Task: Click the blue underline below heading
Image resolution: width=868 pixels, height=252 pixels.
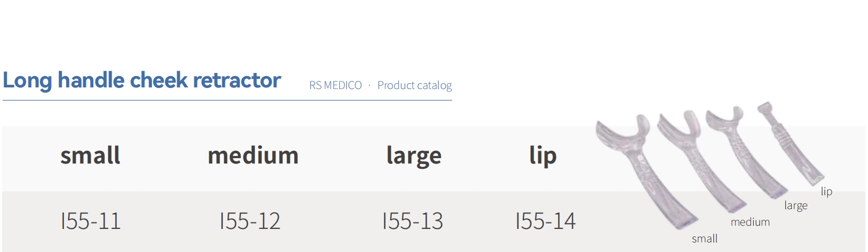Action: pyautogui.click(x=227, y=100)
